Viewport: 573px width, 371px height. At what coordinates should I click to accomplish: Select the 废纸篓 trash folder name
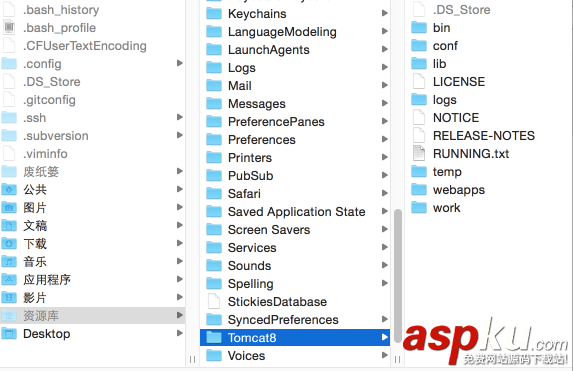[x=41, y=171]
